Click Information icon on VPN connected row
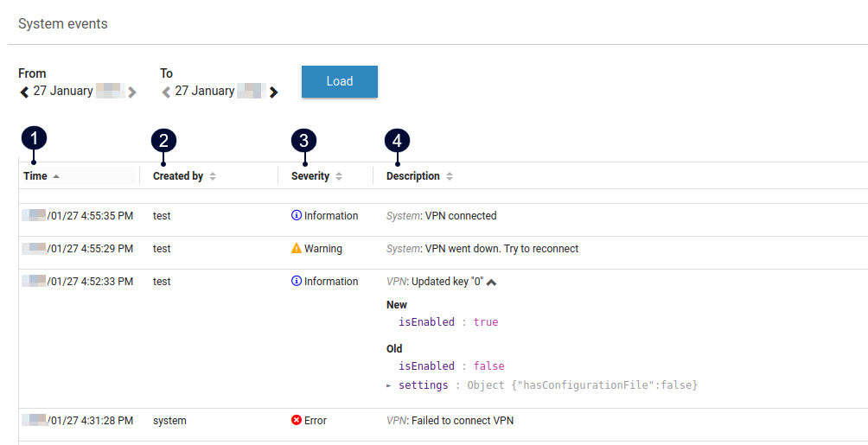 click(297, 216)
